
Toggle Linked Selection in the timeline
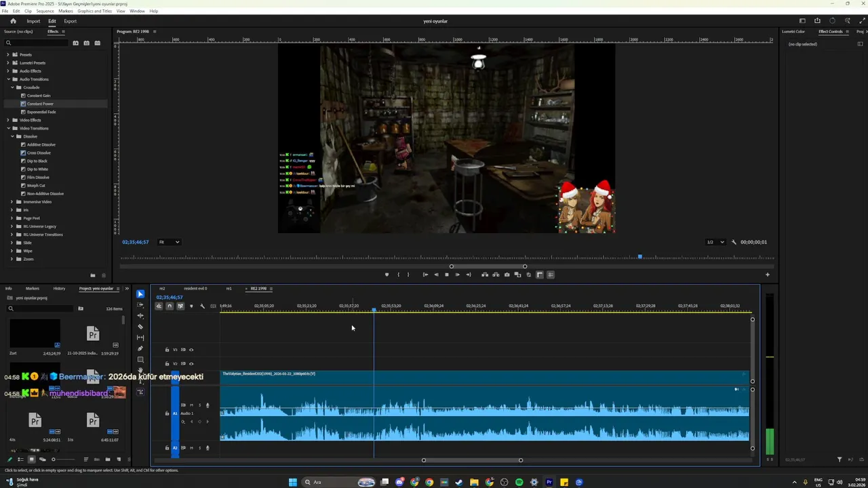pos(180,306)
